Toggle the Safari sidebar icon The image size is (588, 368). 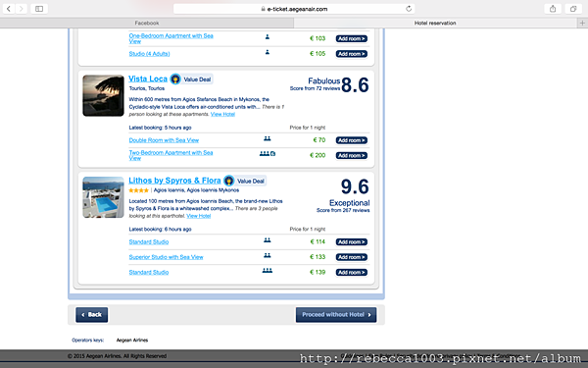(39, 9)
